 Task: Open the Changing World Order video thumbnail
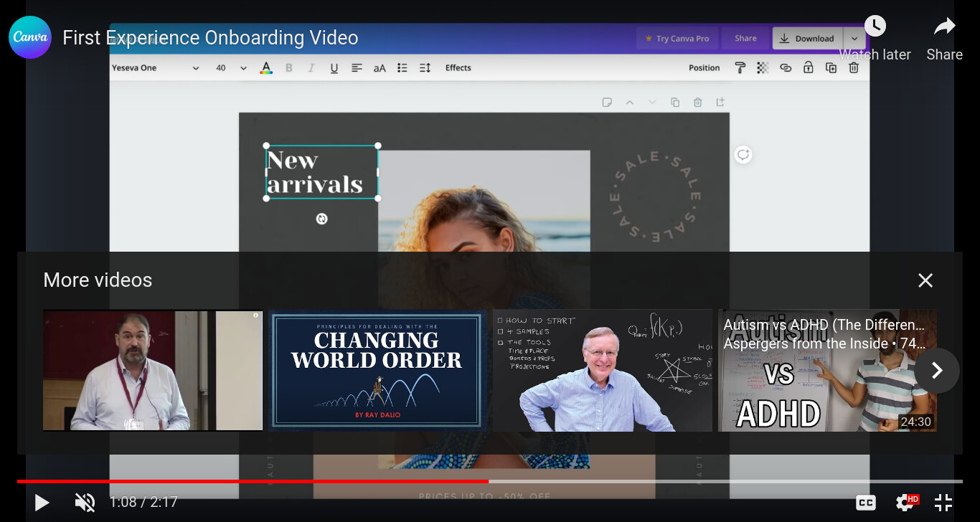coord(377,370)
